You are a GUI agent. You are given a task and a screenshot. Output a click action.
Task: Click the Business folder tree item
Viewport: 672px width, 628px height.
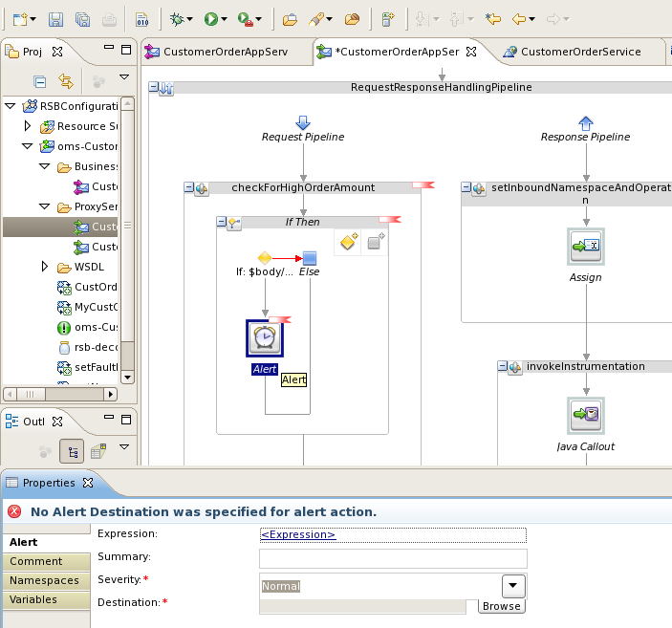(87, 166)
